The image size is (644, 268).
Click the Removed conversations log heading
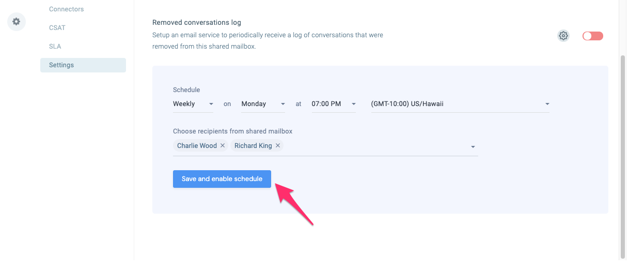[197, 23]
